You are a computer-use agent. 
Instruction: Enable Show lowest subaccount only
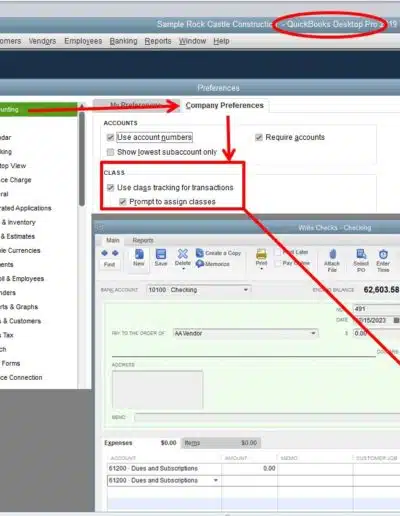110,152
